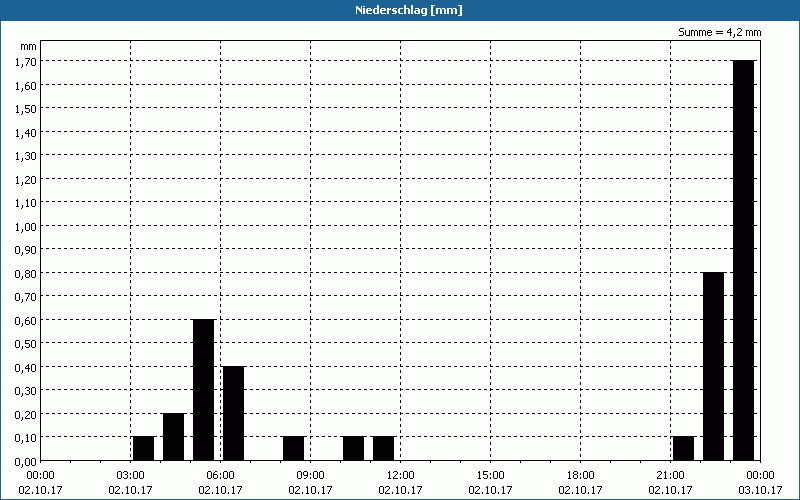The width and height of the screenshot is (800, 500).
Task: Click the 21:00 time axis label
Action: coord(670,476)
